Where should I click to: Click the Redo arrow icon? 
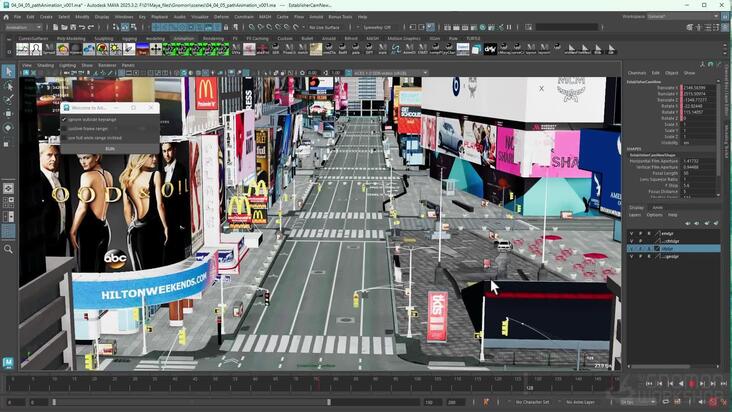(91, 28)
